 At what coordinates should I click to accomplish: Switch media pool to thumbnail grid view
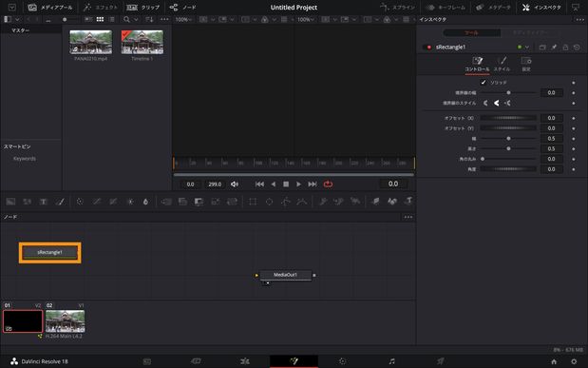pyautogui.click(x=100, y=19)
